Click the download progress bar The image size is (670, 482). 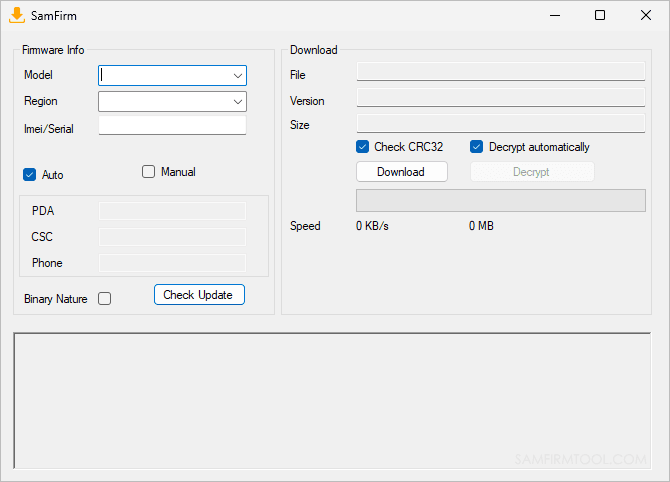501,200
